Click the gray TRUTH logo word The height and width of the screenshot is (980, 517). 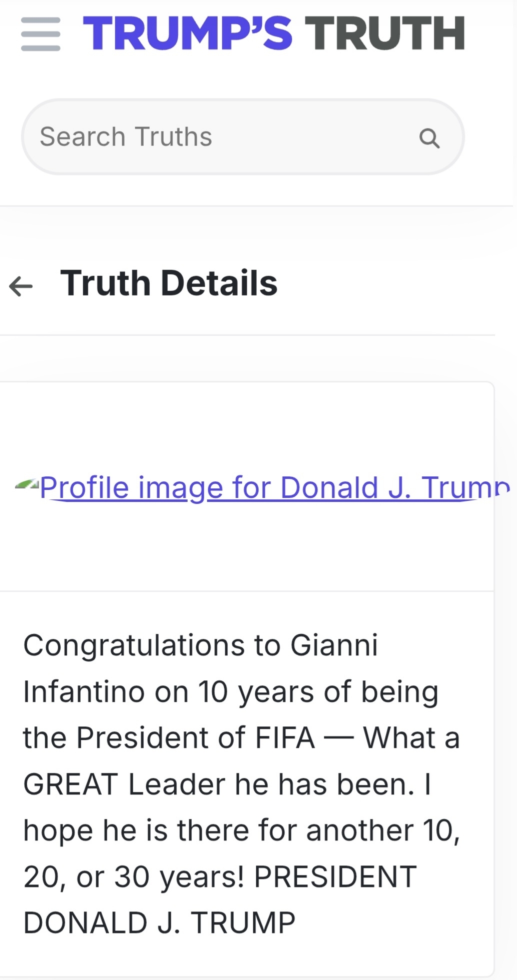(384, 34)
